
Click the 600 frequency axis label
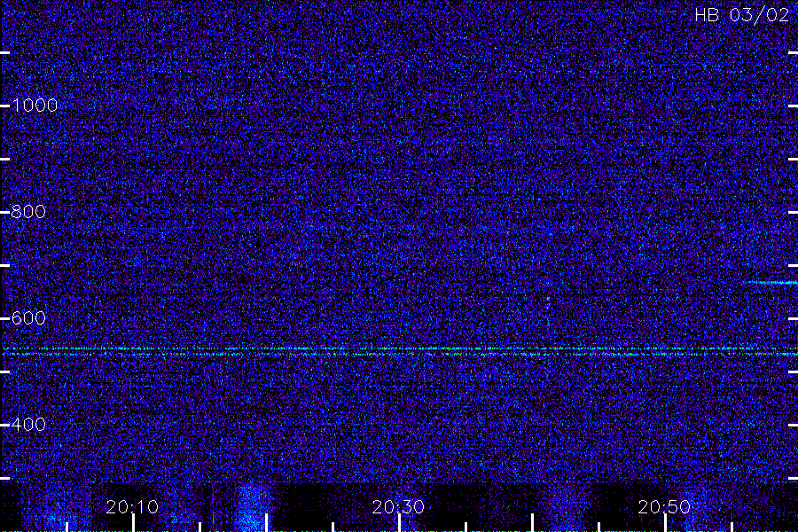point(28,318)
